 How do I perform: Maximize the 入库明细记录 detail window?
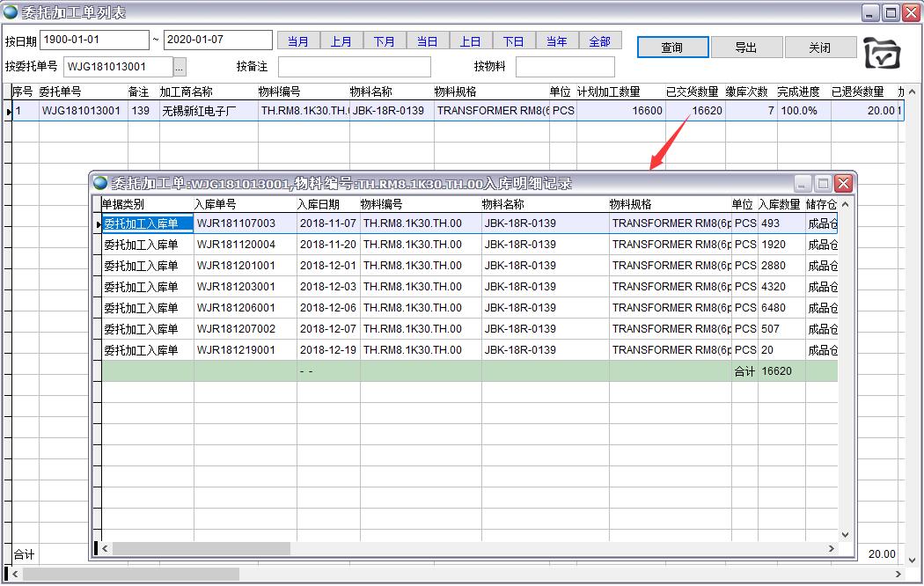click(x=823, y=183)
